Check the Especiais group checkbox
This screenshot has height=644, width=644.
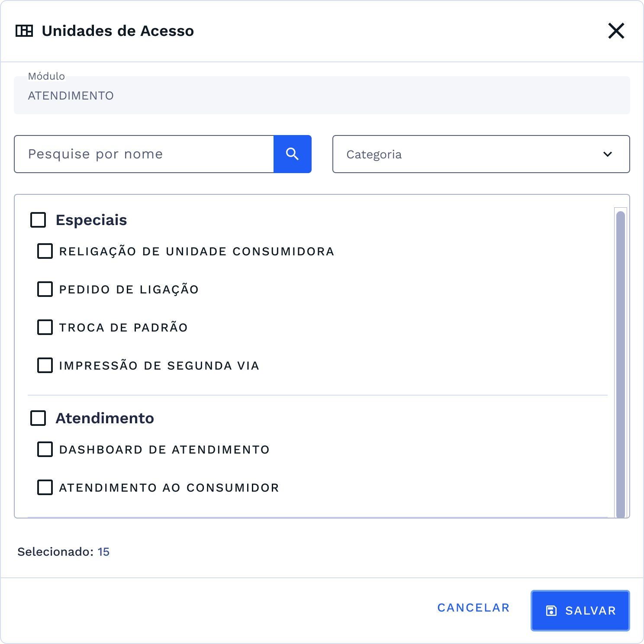click(38, 220)
